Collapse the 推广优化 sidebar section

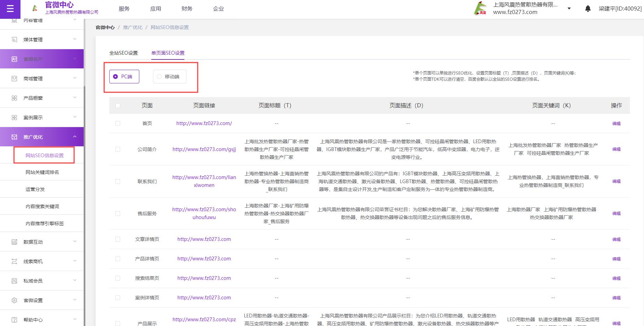(75, 137)
